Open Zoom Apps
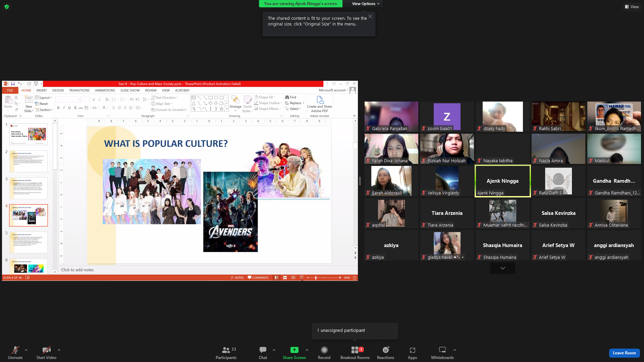Image resolution: width=644 pixels, height=362 pixels. point(412,353)
